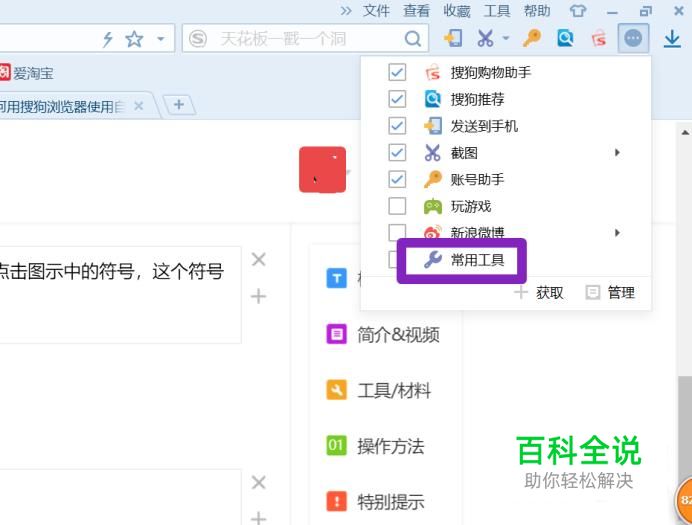Click 发送到手机 icon in the dropdown list
Image resolution: width=692 pixels, height=525 pixels.
point(432,126)
